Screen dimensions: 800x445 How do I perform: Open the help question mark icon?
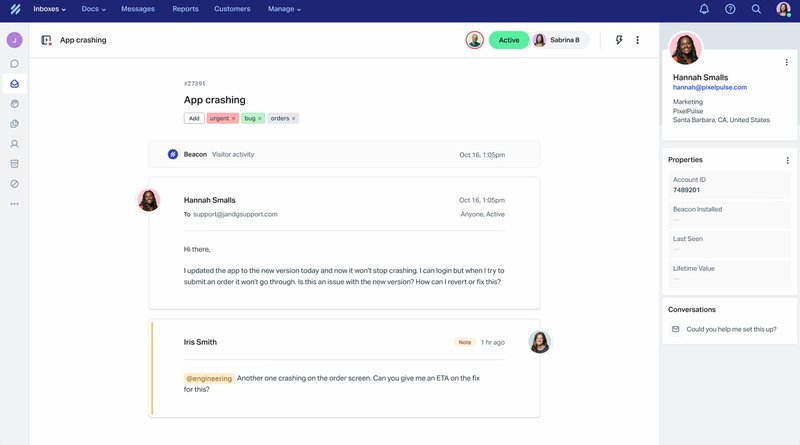click(x=730, y=9)
